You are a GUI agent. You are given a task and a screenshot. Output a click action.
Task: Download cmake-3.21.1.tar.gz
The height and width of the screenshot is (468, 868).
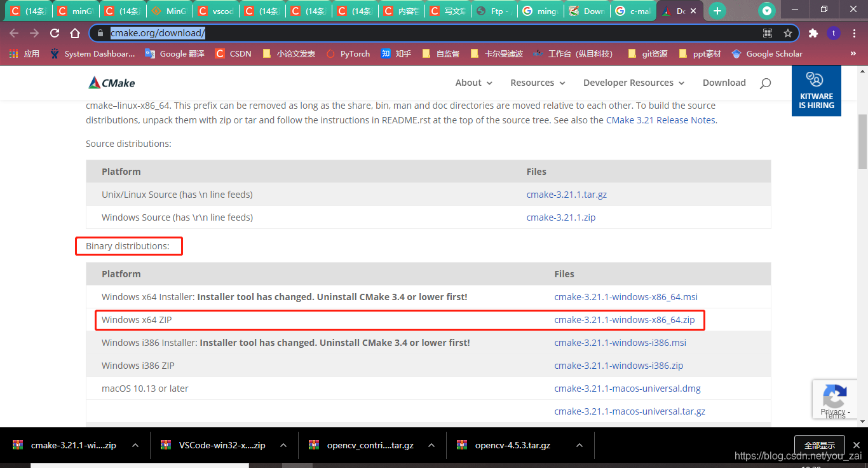coord(567,195)
